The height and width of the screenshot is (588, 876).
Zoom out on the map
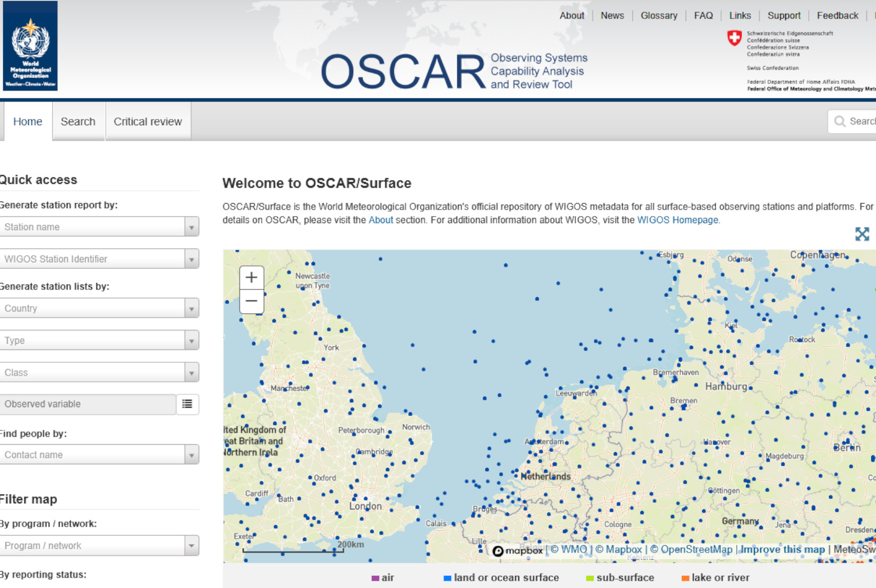(x=252, y=301)
